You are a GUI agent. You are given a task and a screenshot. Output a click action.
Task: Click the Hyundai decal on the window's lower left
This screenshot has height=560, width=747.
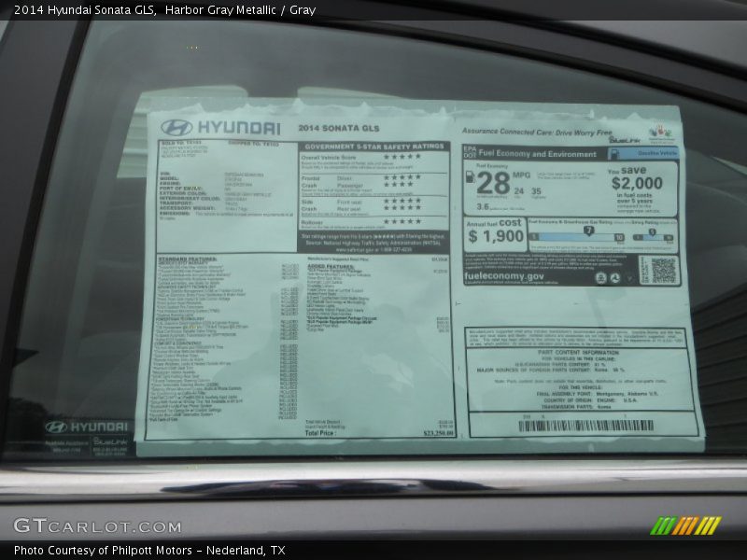86,426
